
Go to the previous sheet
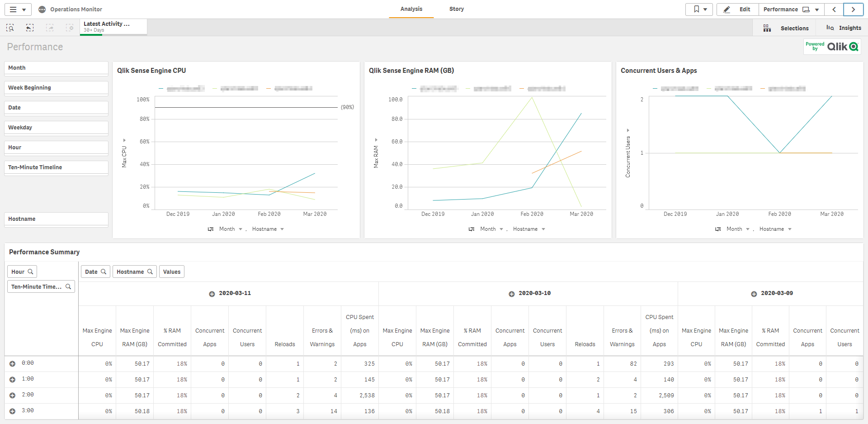pyautogui.click(x=834, y=10)
